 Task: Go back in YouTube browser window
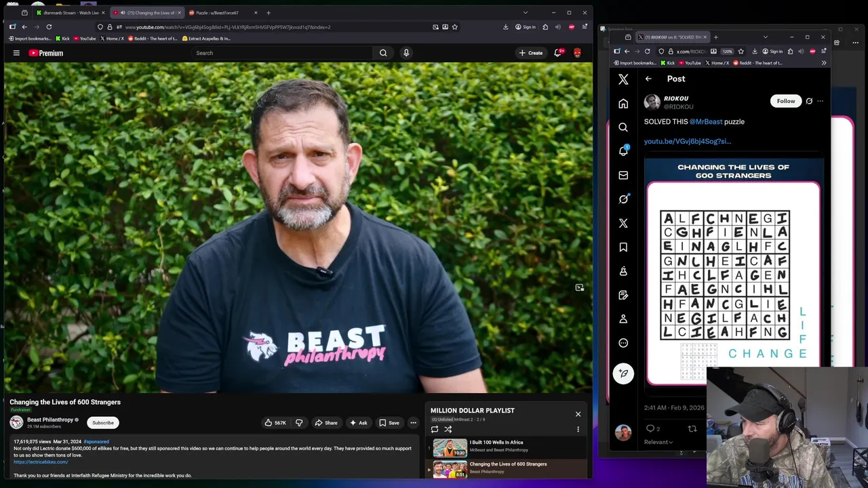(24, 27)
